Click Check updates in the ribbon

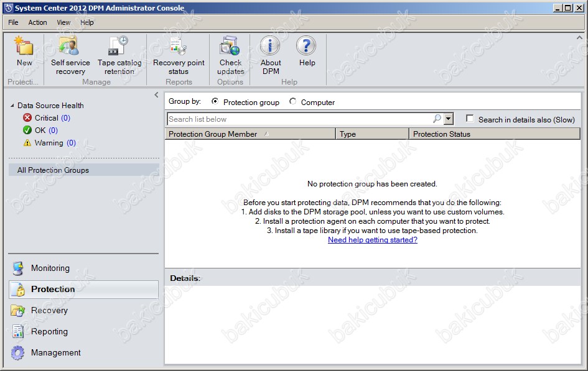pyautogui.click(x=230, y=56)
